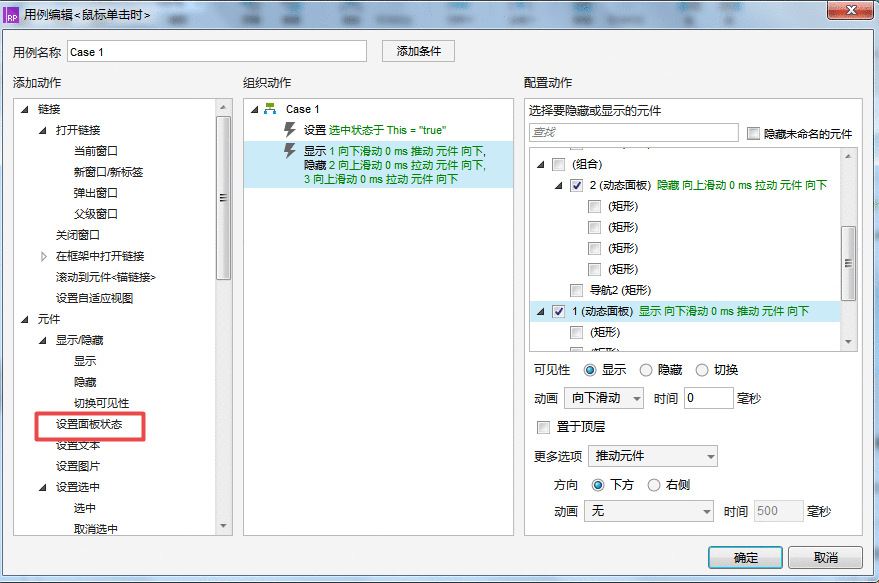
Task: Select the 关闭窗口 action
Action: (x=78, y=235)
